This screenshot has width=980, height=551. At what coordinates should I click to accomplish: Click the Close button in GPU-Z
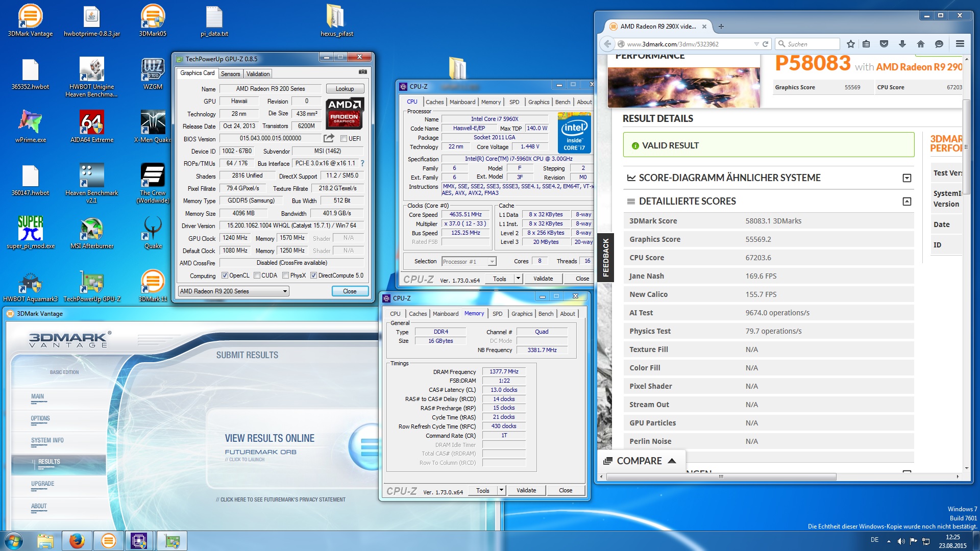[350, 291]
